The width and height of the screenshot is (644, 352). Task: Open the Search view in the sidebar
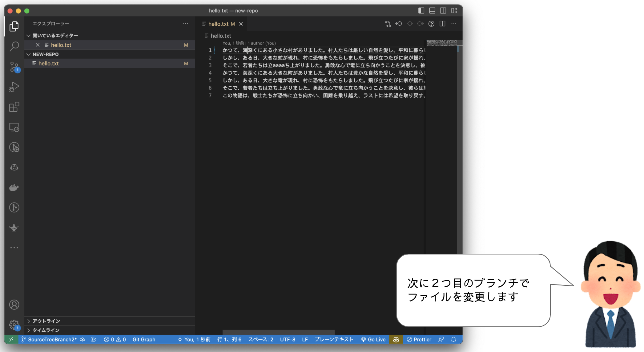14,46
